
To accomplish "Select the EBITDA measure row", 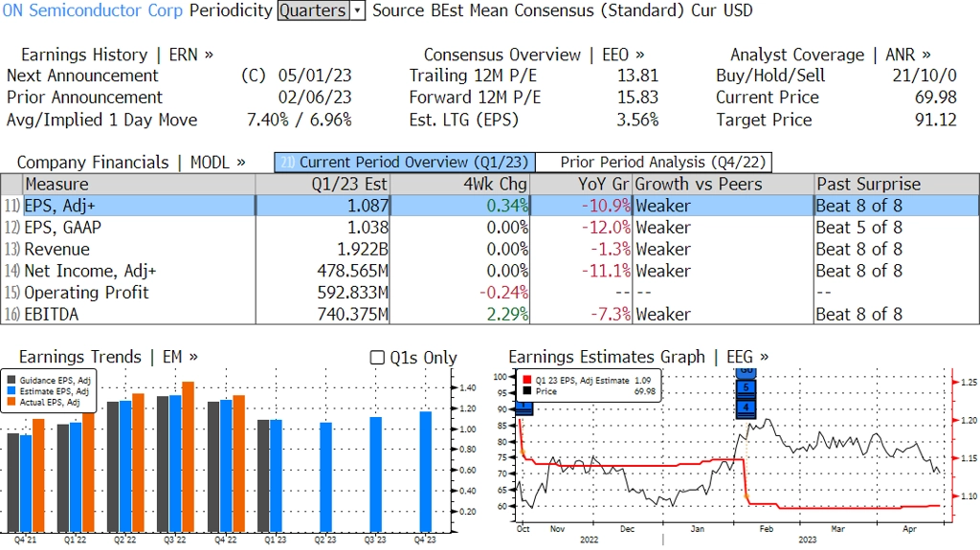I will [490, 315].
